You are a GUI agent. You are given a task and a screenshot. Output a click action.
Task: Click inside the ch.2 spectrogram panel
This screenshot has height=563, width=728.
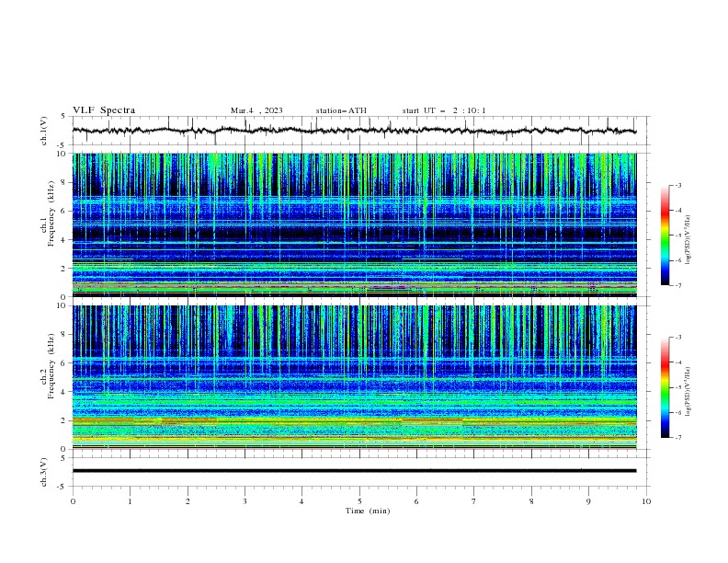click(354, 377)
